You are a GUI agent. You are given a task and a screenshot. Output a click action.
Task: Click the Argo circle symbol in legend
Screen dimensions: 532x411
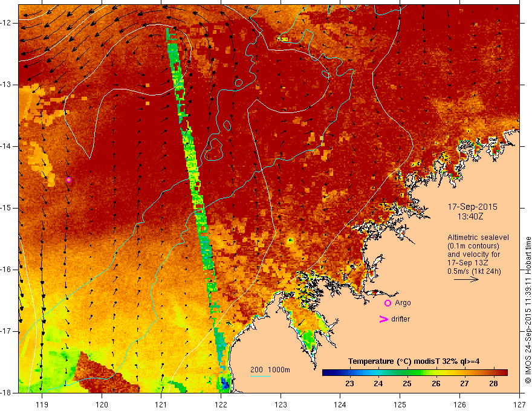click(388, 303)
